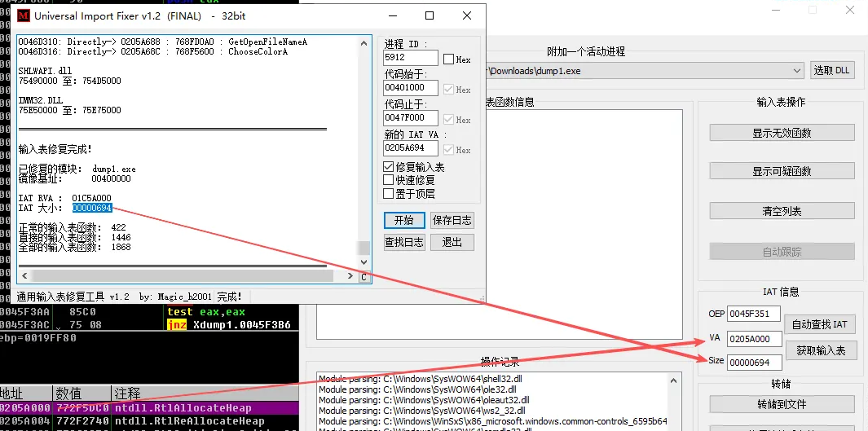Click the C button under the log
This screenshot has height=431, width=868.
364,277
